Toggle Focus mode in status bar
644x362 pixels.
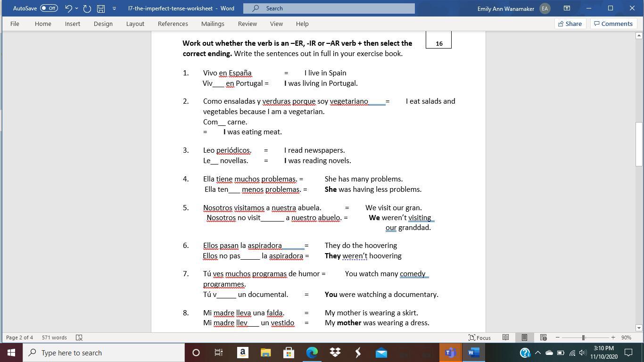tap(479, 337)
